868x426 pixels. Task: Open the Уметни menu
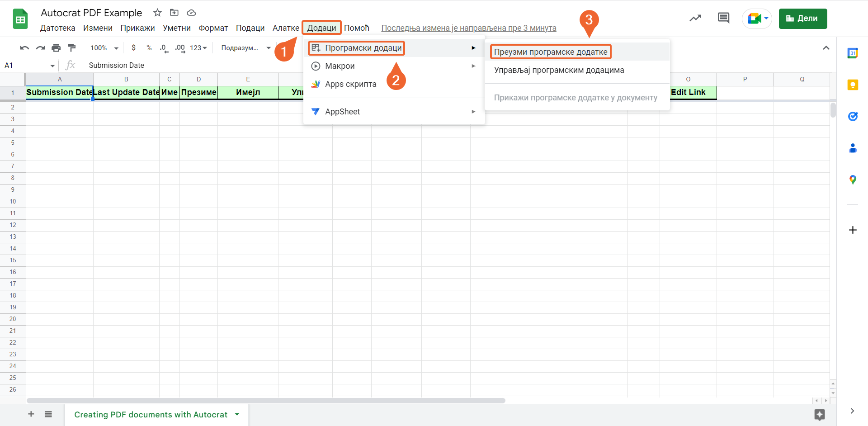[x=177, y=28]
